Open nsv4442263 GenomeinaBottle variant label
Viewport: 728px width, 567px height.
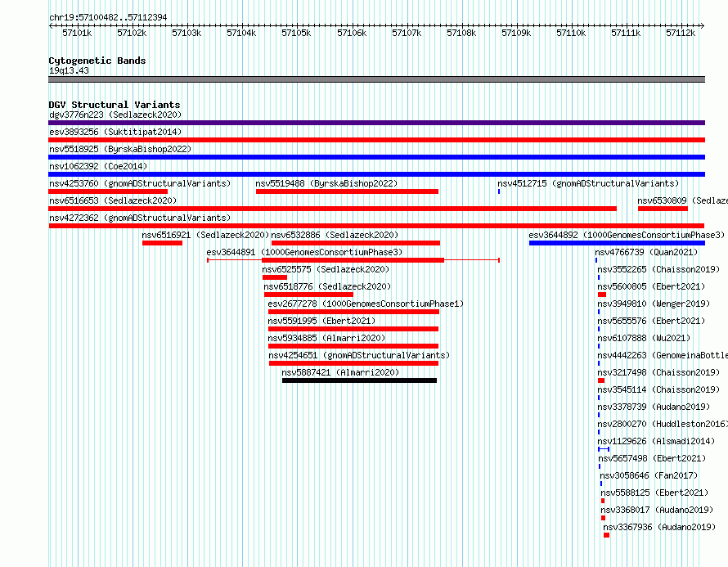pyautogui.click(x=662, y=355)
